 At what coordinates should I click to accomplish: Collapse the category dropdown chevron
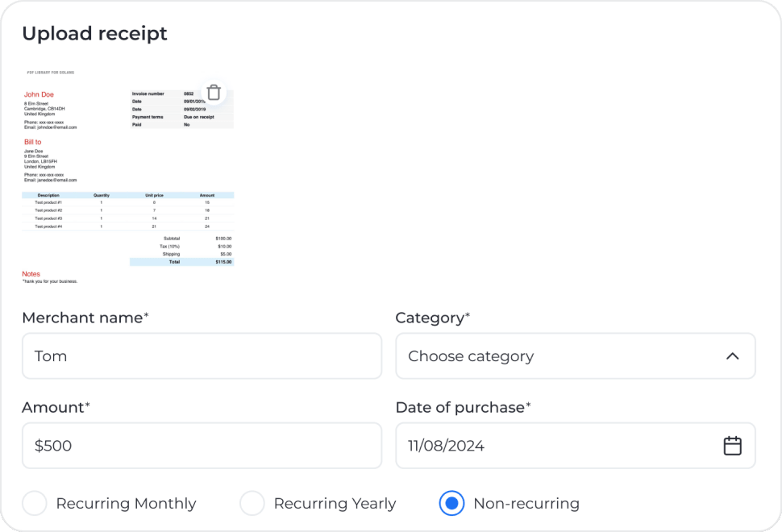732,356
